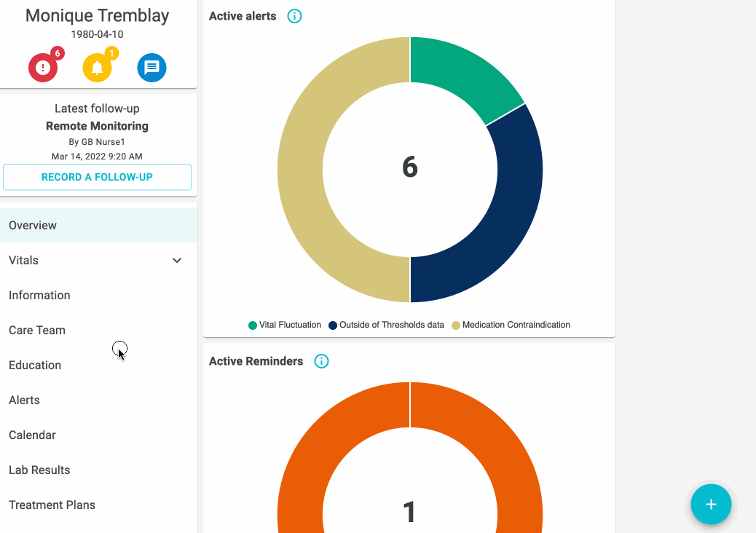
Task: Open the Vitals menu item
Action: 99,260
